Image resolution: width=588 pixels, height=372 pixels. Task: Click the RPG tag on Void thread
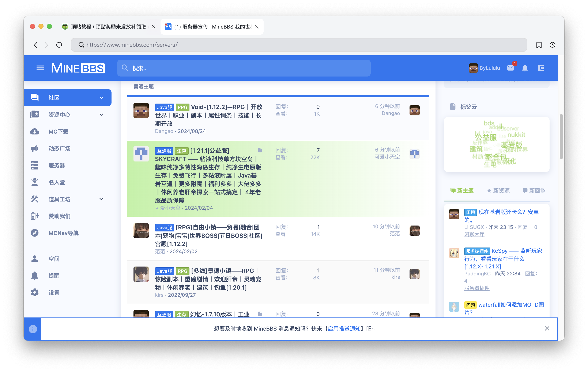(182, 107)
